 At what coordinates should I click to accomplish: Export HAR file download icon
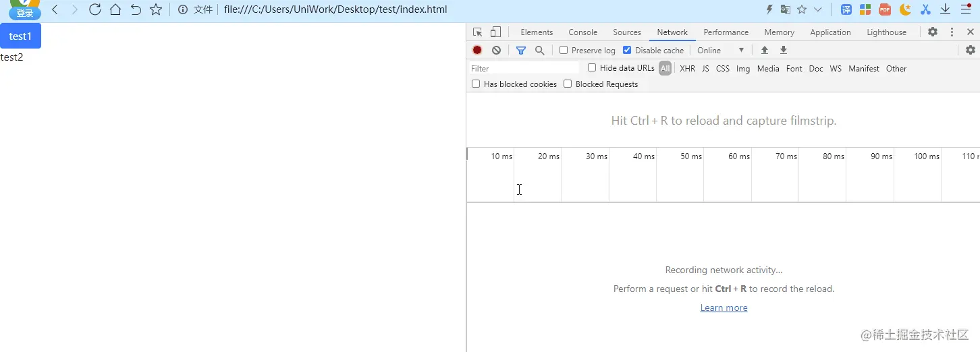(784, 50)
